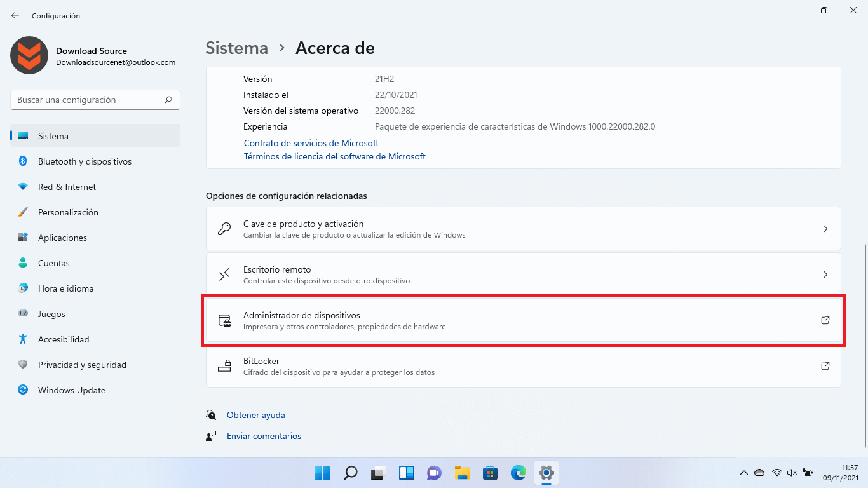This screenshot has width=868, height=488.
Task: Click the OneDrive cloud tray icon
Action: pos(759,473)
